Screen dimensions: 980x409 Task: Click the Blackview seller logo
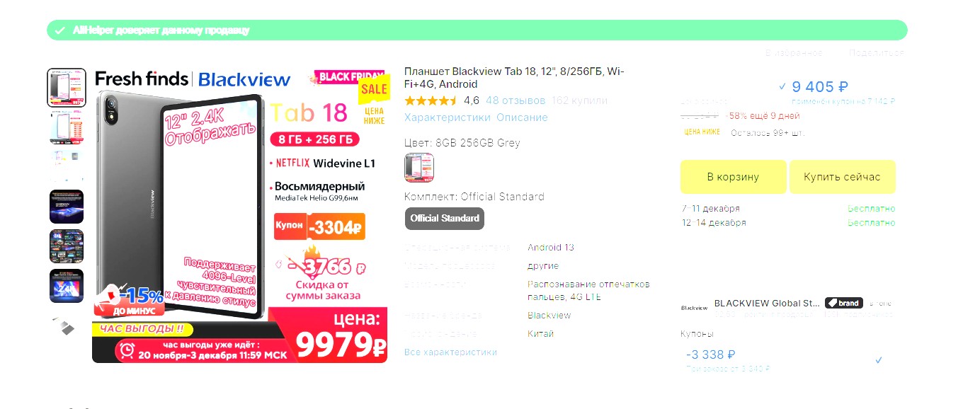pos(694,308)
